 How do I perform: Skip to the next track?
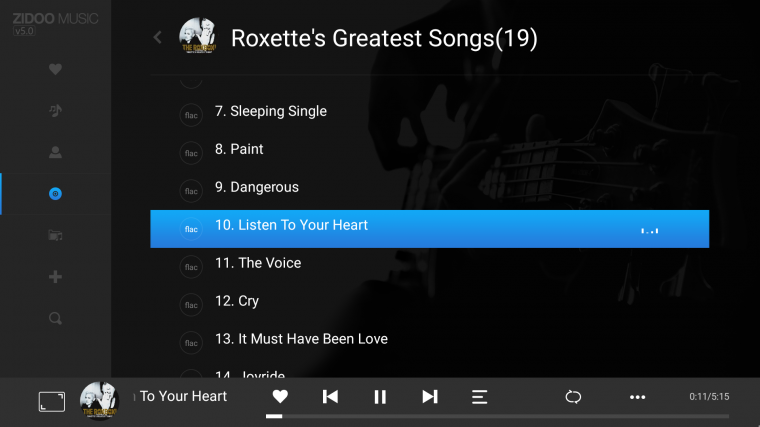click(430, 397)
